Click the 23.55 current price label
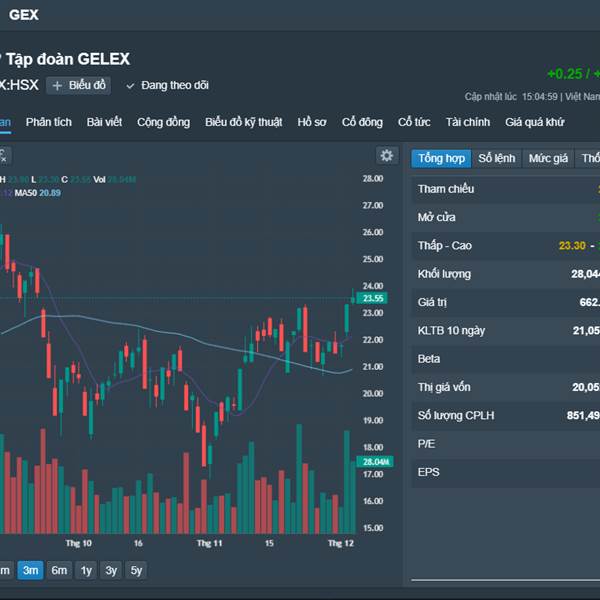Screen dimensions: 600x600 tap(373, 298)
